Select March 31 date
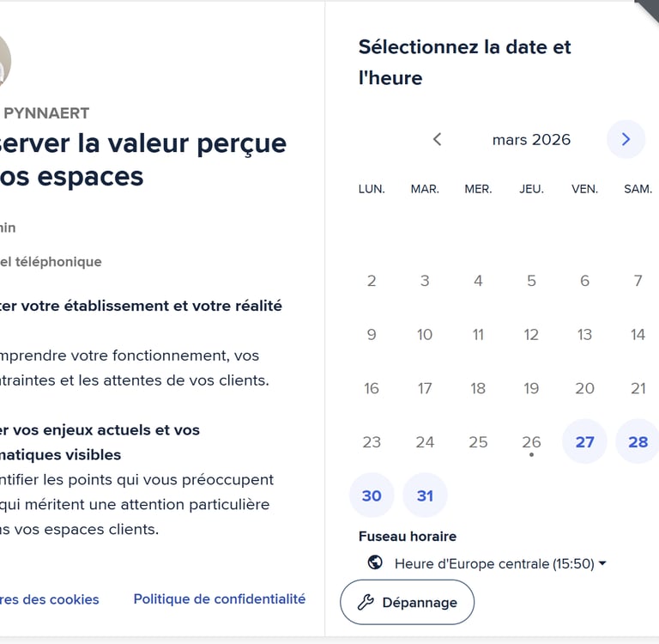 point(425,495)
